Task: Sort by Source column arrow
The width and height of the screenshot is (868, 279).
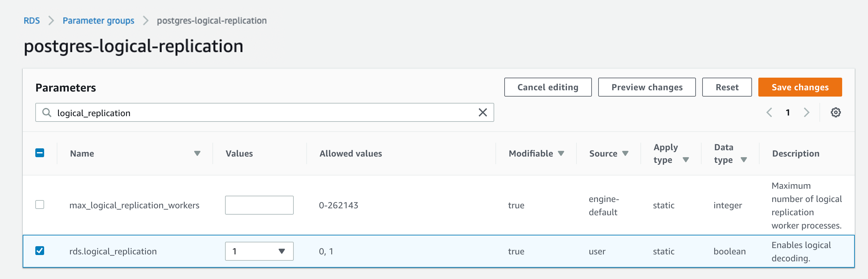Action: [625, 153]
